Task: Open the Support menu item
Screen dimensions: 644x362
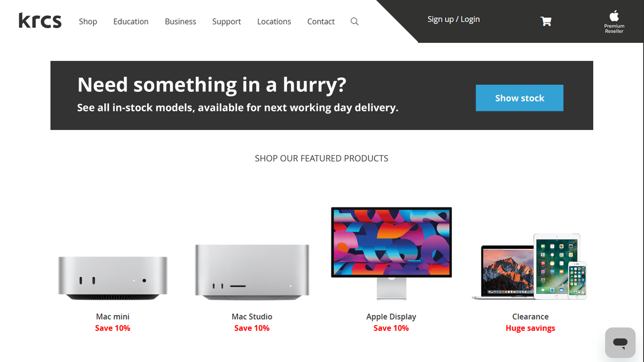Action: click(226, 21)
